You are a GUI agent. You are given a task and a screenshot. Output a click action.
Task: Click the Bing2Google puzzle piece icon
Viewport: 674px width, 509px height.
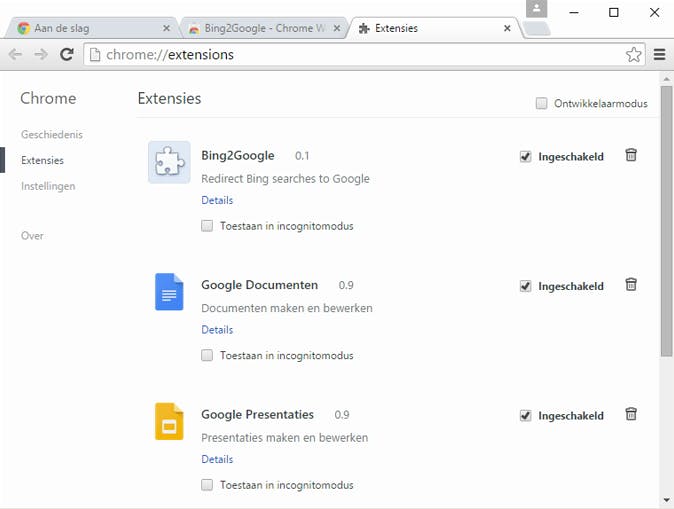169,162
